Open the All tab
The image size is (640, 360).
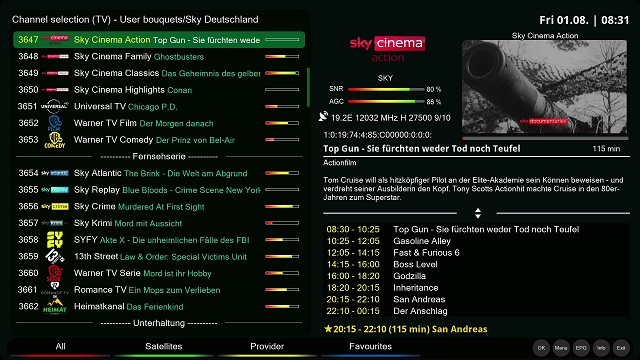coord(60,347)
